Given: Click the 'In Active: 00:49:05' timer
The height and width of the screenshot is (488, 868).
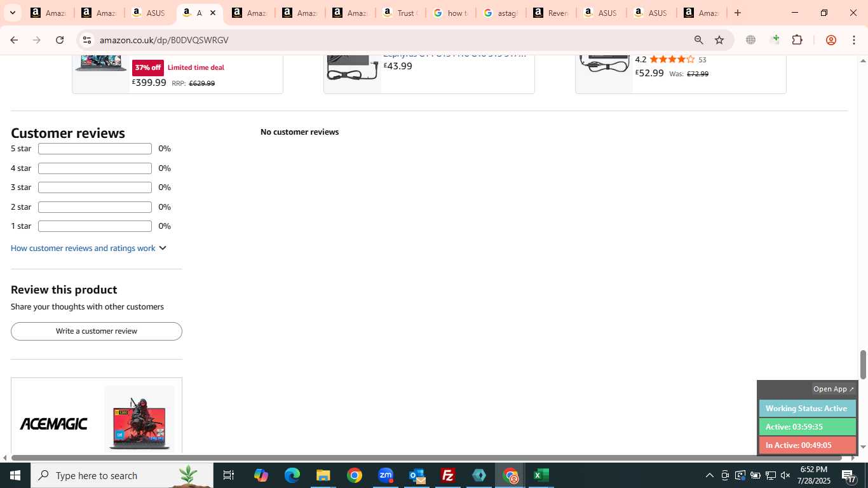Looking at the screenshot, I should 807,445.
